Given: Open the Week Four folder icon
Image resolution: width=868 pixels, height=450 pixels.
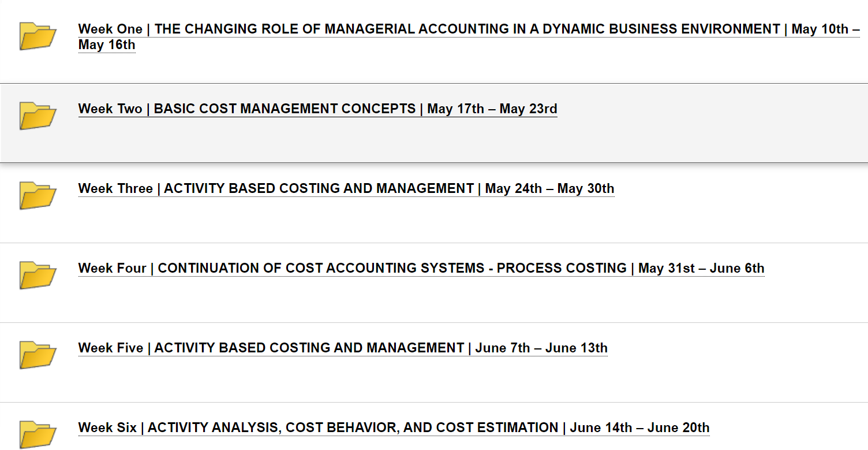Looking at the screenshot, I should tap(38, 275).
